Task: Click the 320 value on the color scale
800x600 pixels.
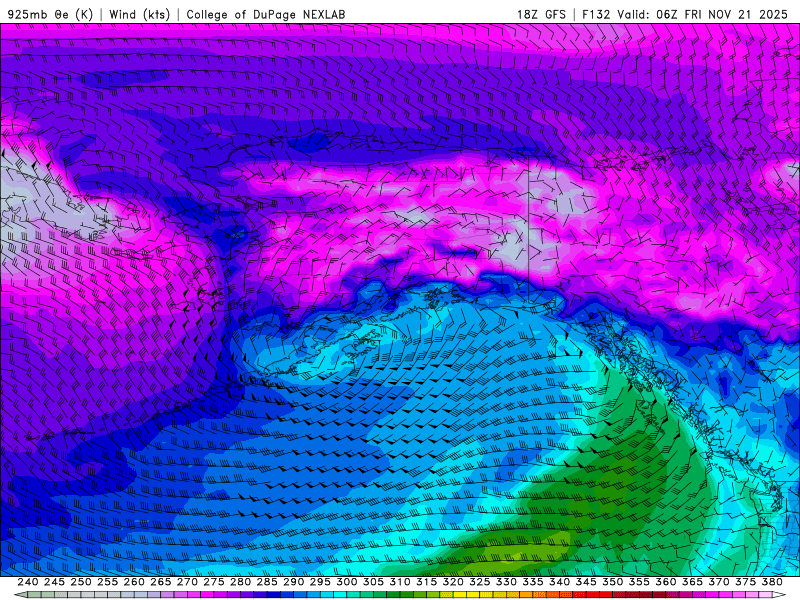Action: (x=453, y=582)
